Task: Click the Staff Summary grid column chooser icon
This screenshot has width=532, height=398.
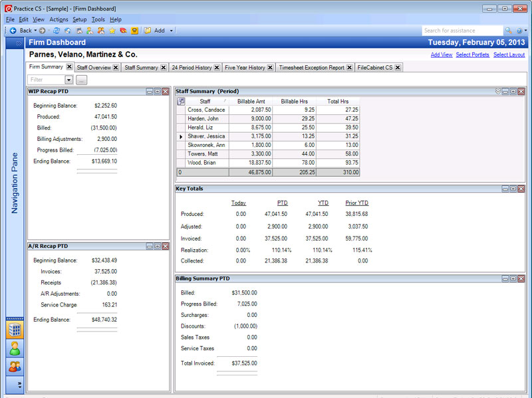Action: click(x=181, y=101)
